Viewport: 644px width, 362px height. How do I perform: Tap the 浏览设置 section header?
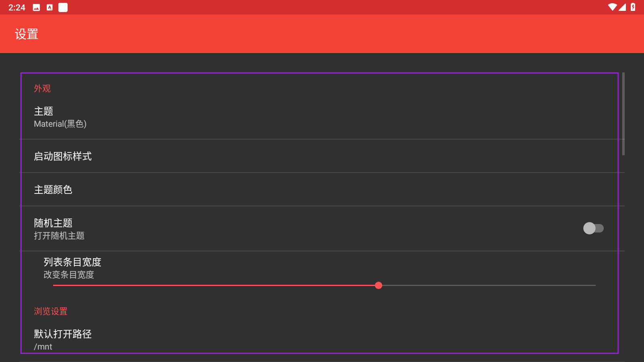click(x=51, y=311)
